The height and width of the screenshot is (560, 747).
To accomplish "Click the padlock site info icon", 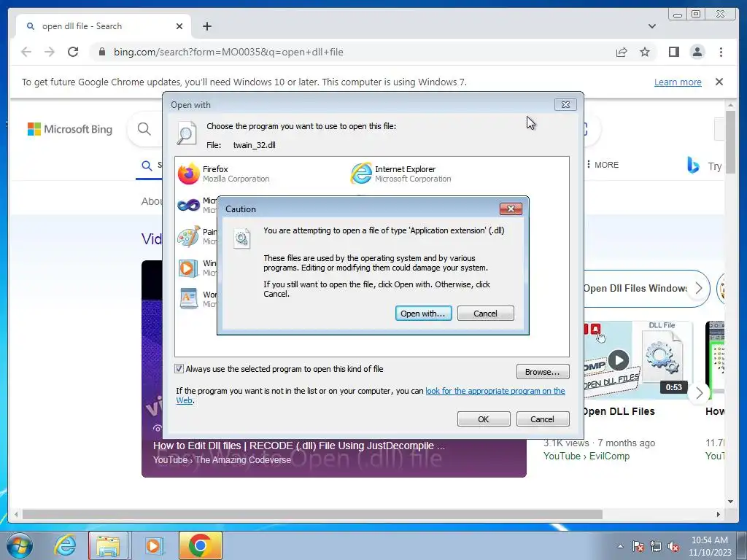I will 102,52.
